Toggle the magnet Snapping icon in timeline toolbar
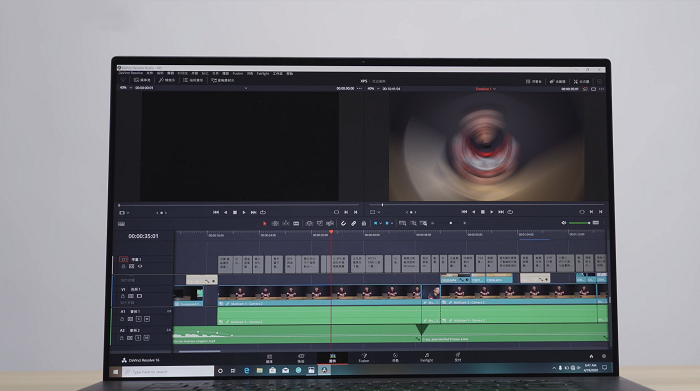This screenshot has width=700, height=391. coord(343,223)
